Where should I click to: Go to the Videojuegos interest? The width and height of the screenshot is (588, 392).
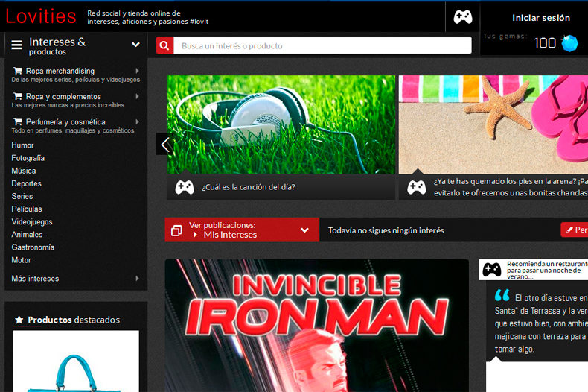(32, 222)
